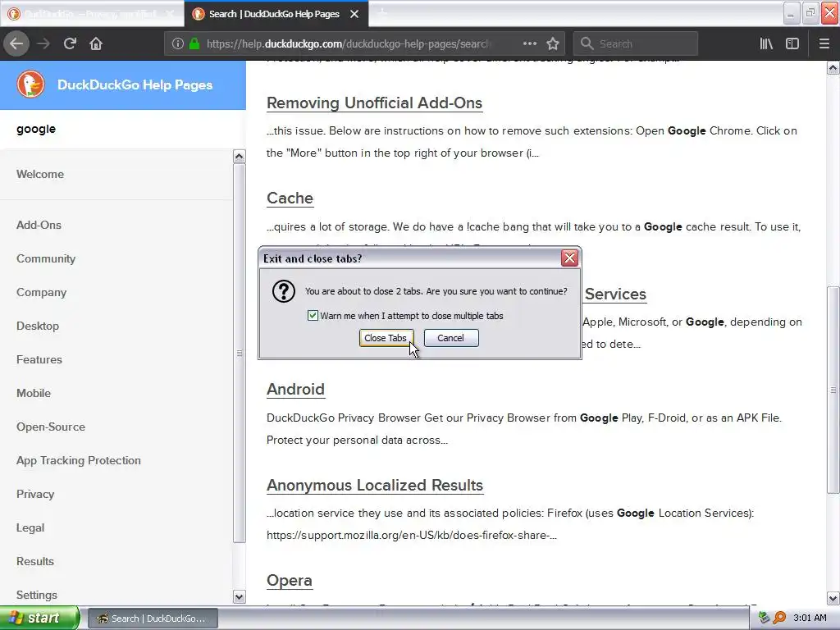
Task: Close the Search DuckDuckGo Help Pages tab
Action: 354,14
